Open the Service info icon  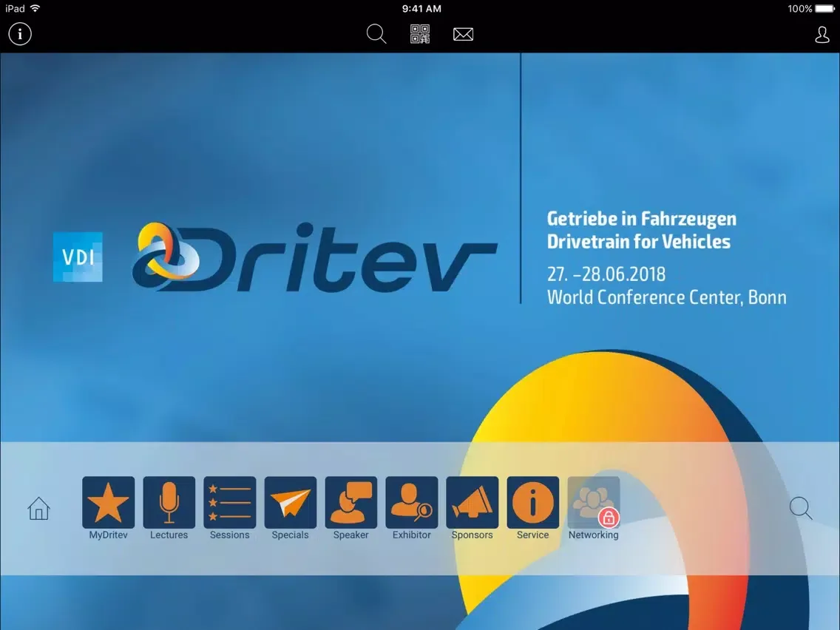click(533, 502)
